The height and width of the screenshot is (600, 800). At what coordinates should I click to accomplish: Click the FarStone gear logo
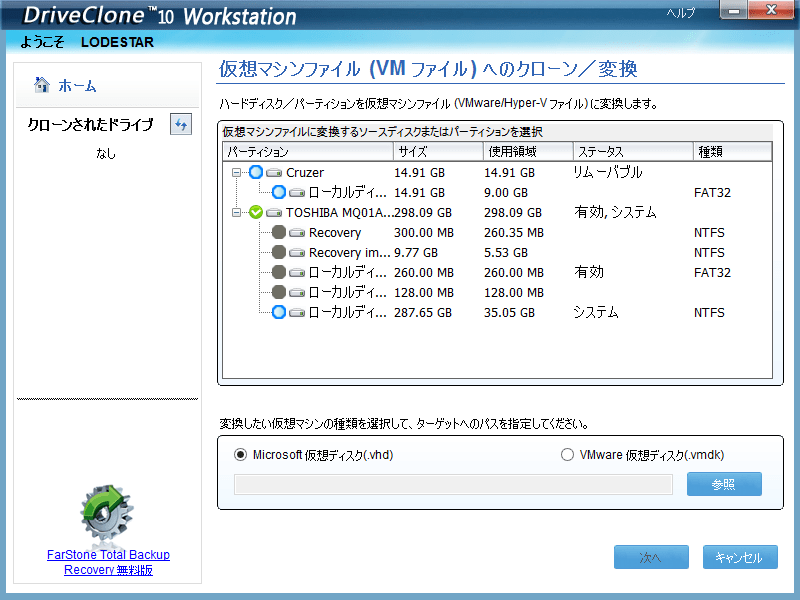106,514
